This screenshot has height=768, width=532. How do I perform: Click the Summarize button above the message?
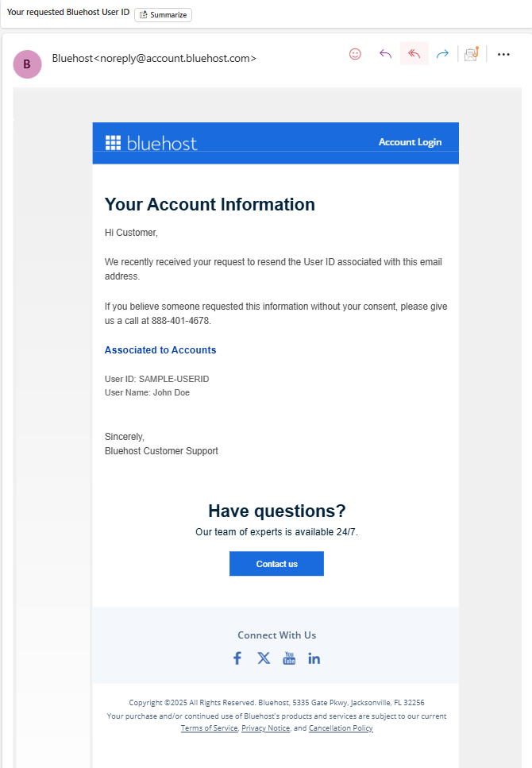click(163, 14)
